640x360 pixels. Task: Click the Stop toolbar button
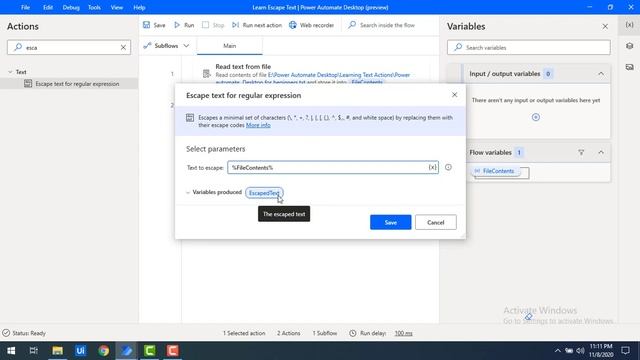point(213,25)
